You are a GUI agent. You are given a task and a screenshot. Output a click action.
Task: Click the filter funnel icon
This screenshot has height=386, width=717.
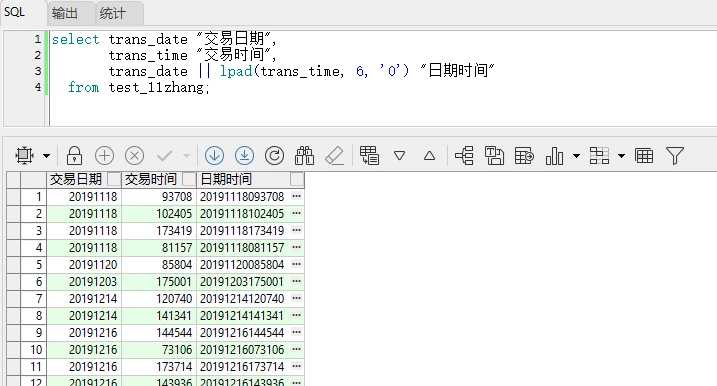pyautogui.click(x=675, y=155)
